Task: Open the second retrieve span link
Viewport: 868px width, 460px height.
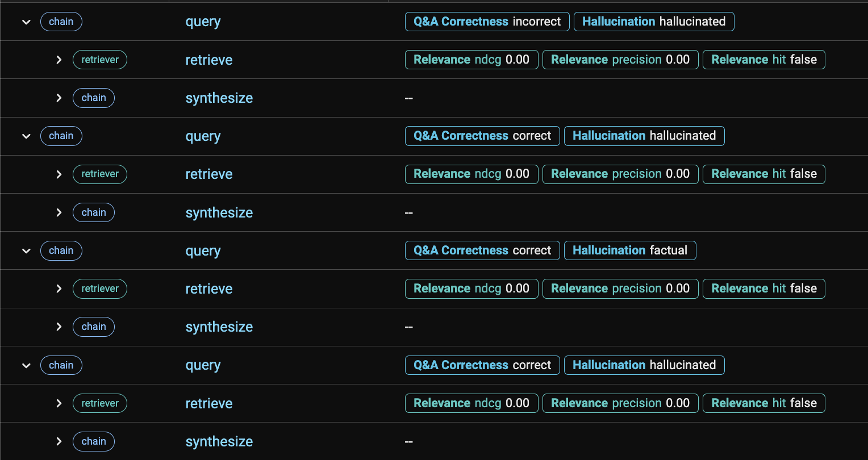Action: [209, 174]
